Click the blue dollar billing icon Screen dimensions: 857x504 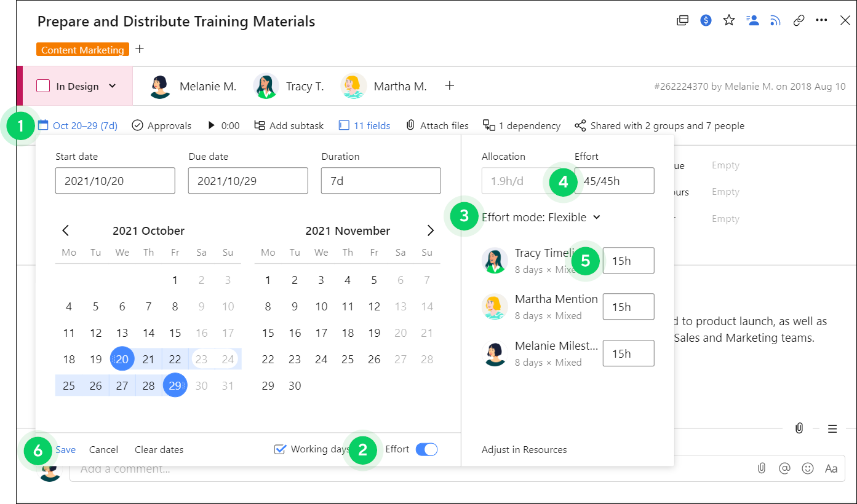(706, 20)
